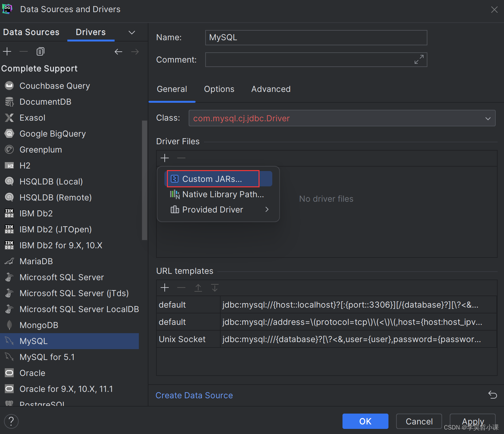Select the HSQLDB (Remote) driver
This screenshot has height=434, width=504.
(x=69, y=198)
